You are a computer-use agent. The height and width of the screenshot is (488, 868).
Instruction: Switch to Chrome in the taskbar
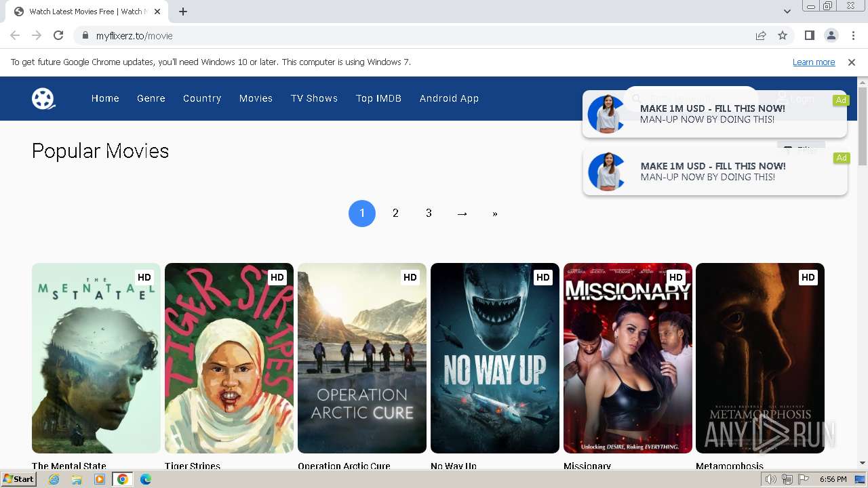[x=123, y=479]
